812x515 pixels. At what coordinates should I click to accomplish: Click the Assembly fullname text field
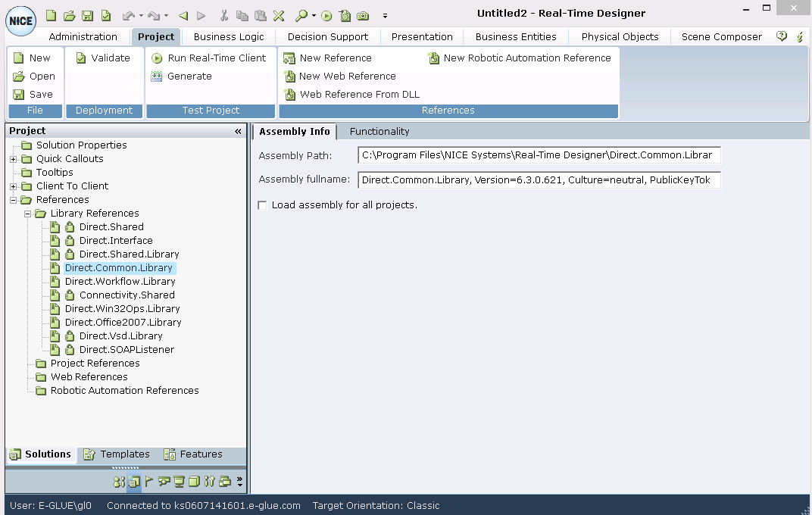[539, 179]
